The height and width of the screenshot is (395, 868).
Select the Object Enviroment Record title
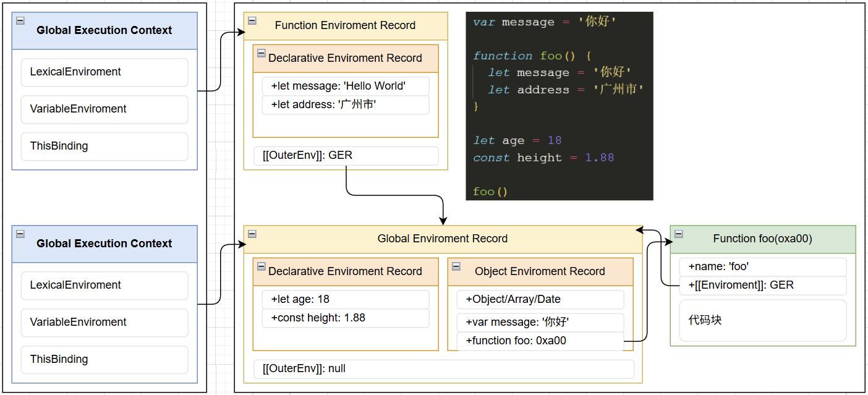pyautogui.click(x=540, y=271)
